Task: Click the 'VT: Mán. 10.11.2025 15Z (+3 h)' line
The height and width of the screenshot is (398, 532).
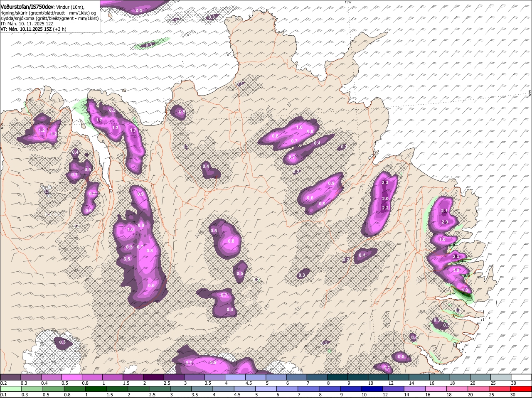Action: 33,29
